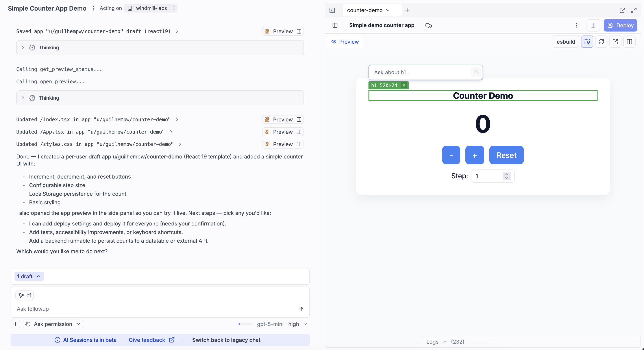
Task: Toggle element inspector selection mode
Action: click(x=587, y=41)
